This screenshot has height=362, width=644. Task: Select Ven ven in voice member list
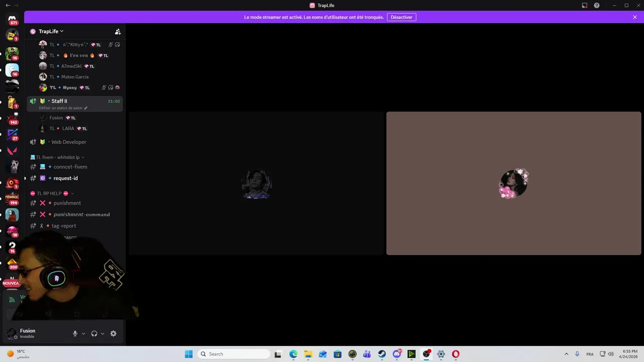tap(80, 55)
